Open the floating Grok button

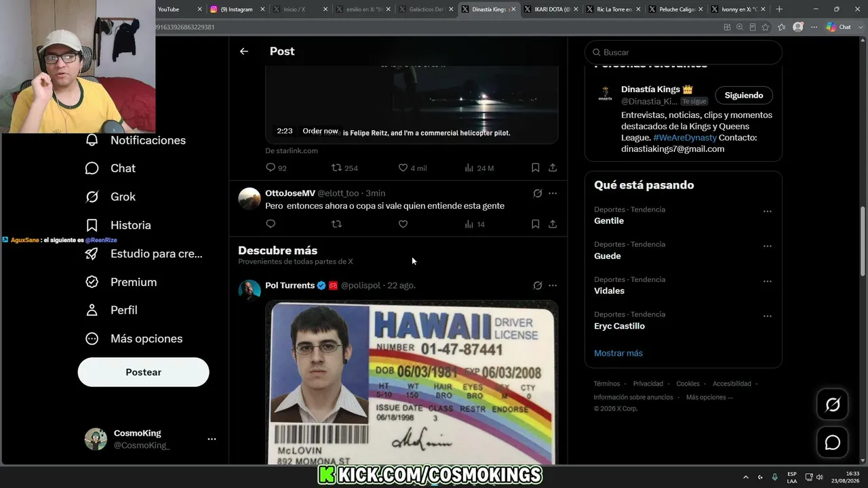click(x=833, y=405)
